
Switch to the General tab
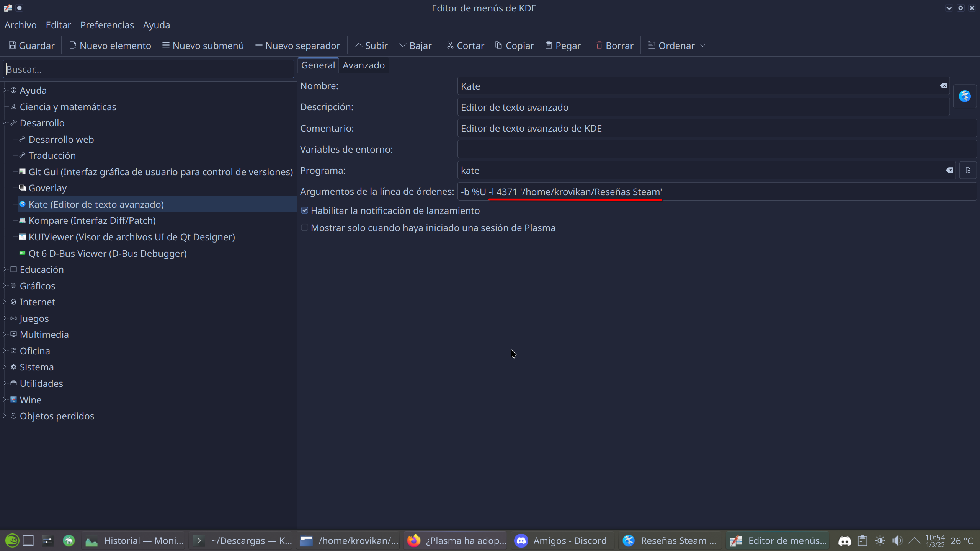(x=318, y=65)
